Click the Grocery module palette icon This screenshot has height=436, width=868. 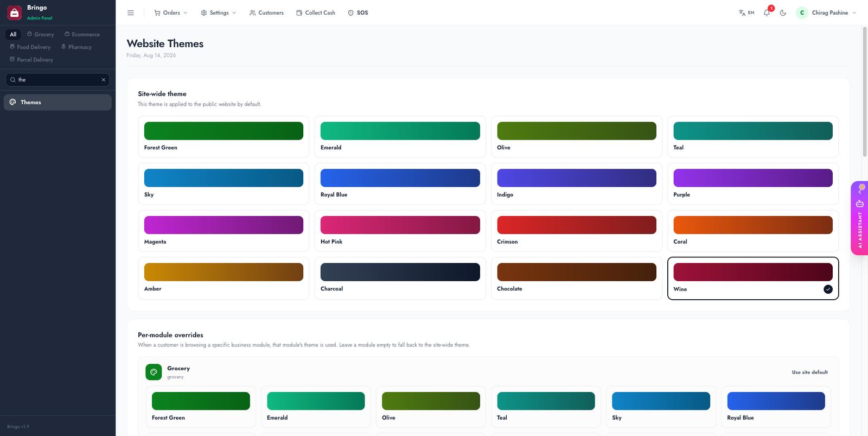point(154,372)
